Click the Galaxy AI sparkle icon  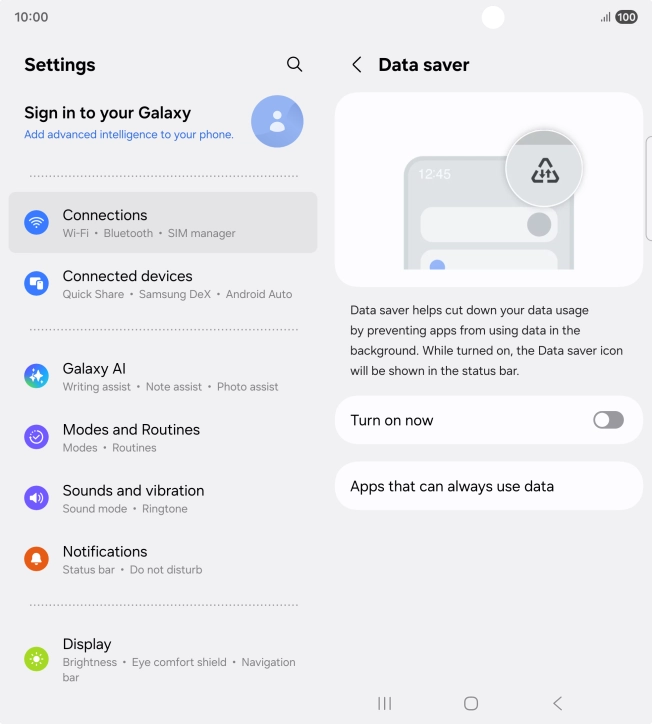pyautogui.click(x=36, y=376)
